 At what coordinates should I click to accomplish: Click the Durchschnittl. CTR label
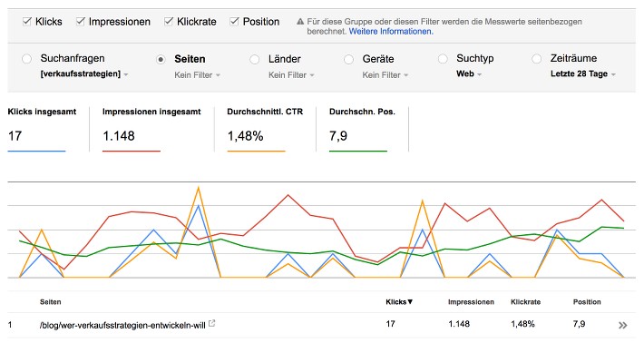[x=265, y=112]
